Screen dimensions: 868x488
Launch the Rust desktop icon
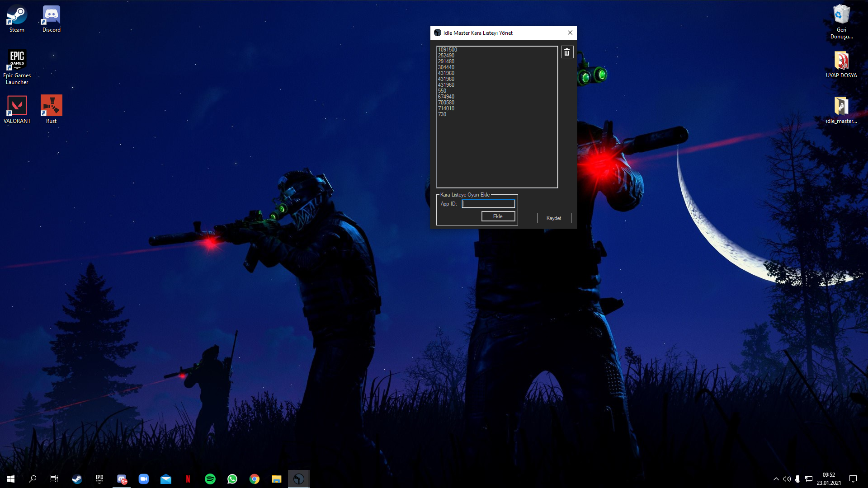pos(51,109)
